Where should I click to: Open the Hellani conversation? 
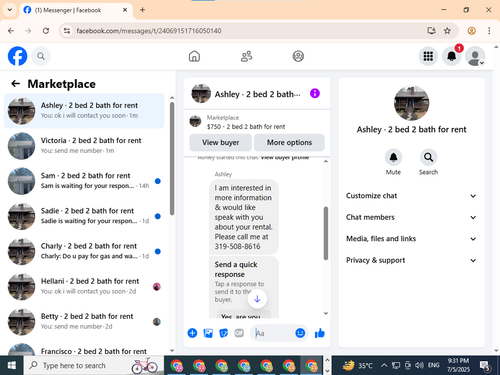tap(84, 286)
